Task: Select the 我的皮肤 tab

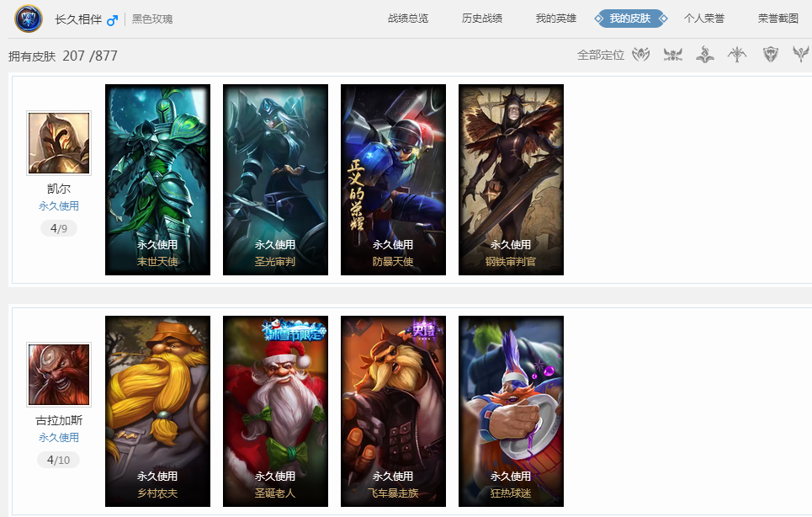Action: pos(630,19)
